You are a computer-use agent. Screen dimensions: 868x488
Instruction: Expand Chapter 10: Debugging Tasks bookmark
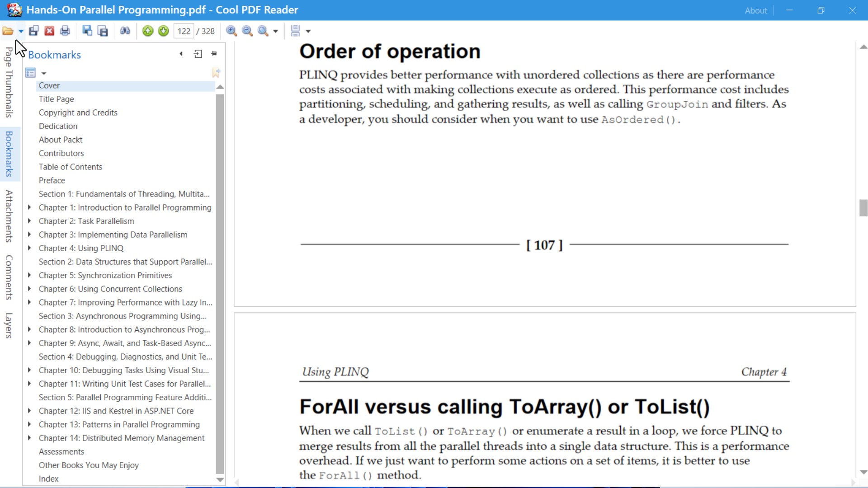pyautogui.click(x=29, y=370)
